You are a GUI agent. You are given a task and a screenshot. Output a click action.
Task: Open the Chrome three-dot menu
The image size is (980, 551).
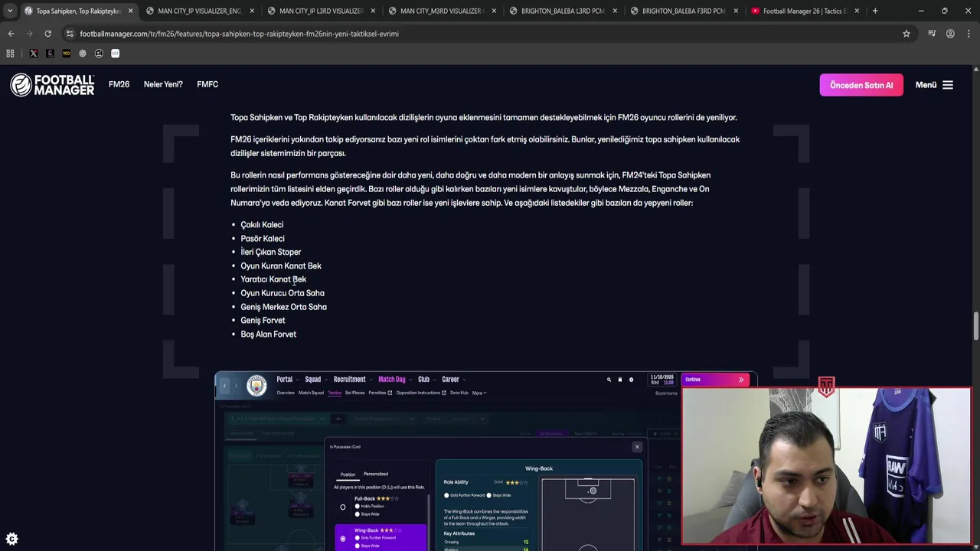(969, 34)
